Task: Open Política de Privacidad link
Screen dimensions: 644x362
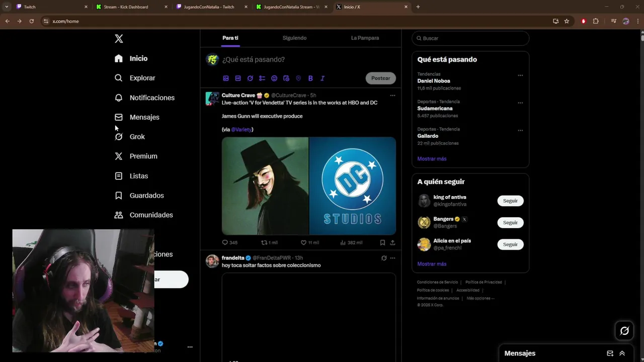Action: pos(484,283)
